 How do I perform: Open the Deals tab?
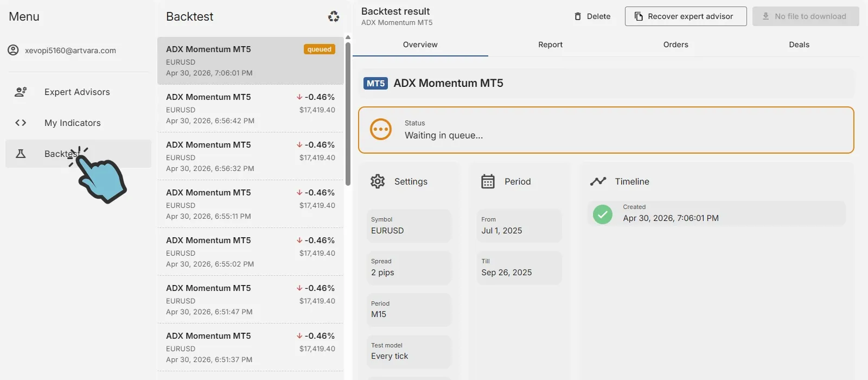click(799, 45)
